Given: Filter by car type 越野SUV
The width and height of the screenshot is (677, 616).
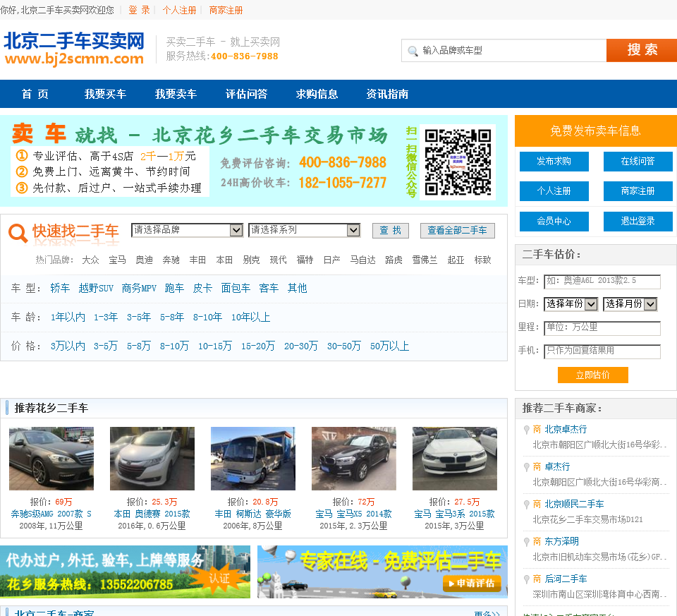Looking at the screenshot, I should (x=96, y=288).
